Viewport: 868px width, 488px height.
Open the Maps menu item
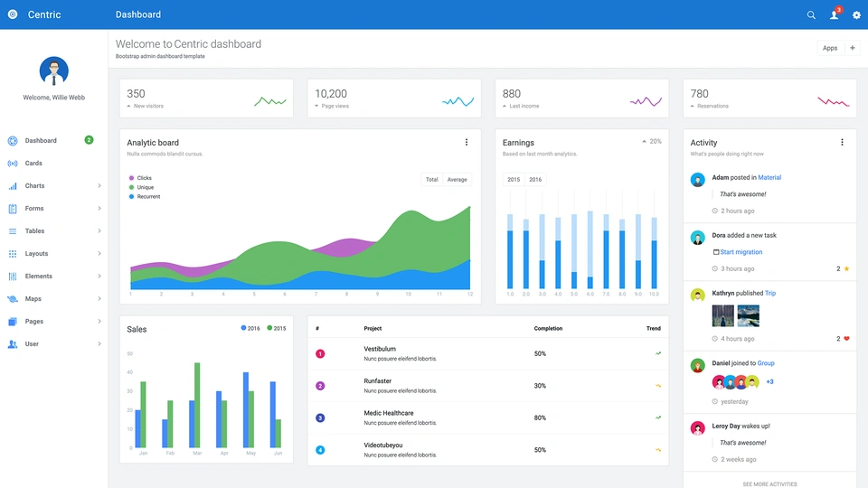53,299
